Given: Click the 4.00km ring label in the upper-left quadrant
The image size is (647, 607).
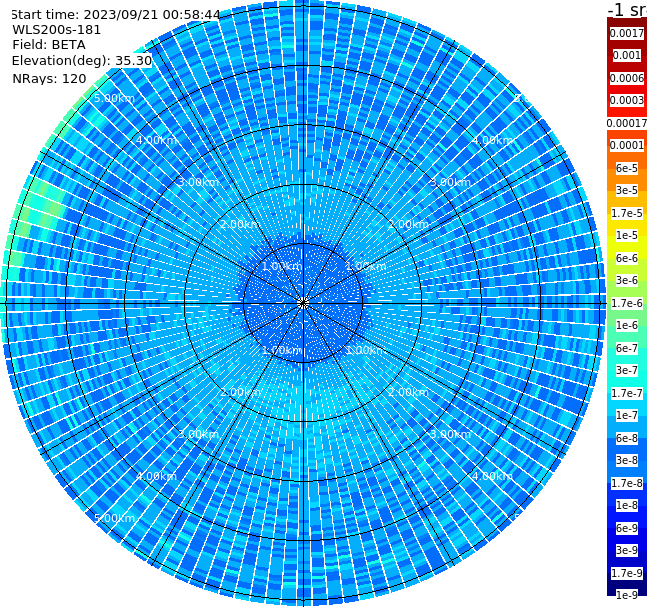Looking at the screenshot, I should point(156,140).
